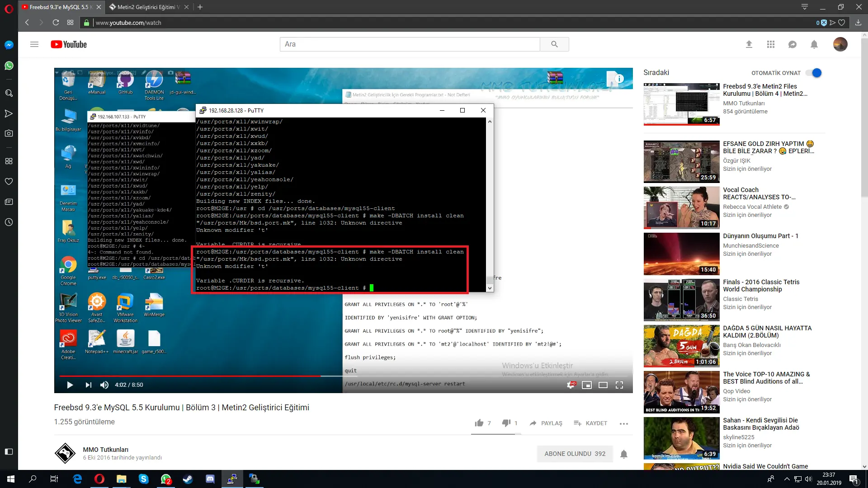Open the player settings gear

[x=571, y=385]
